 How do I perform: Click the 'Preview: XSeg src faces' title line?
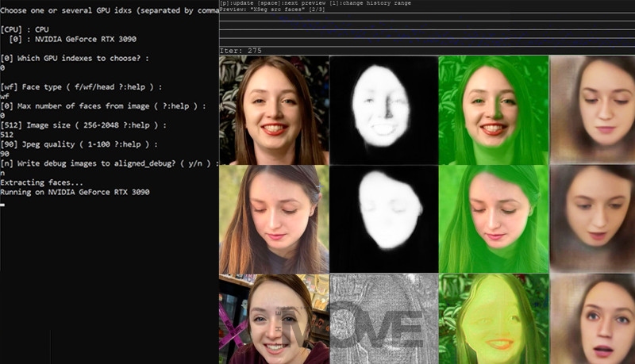click(272, 10)
